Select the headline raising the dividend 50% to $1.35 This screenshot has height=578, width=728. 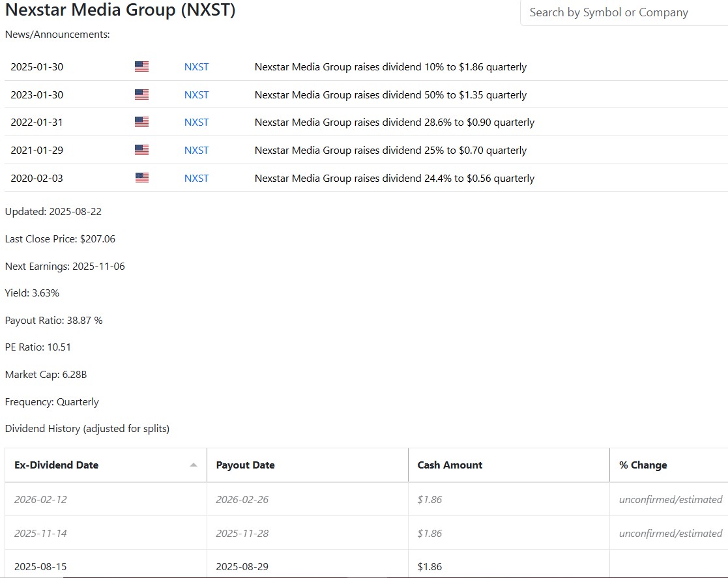[390, 94]
